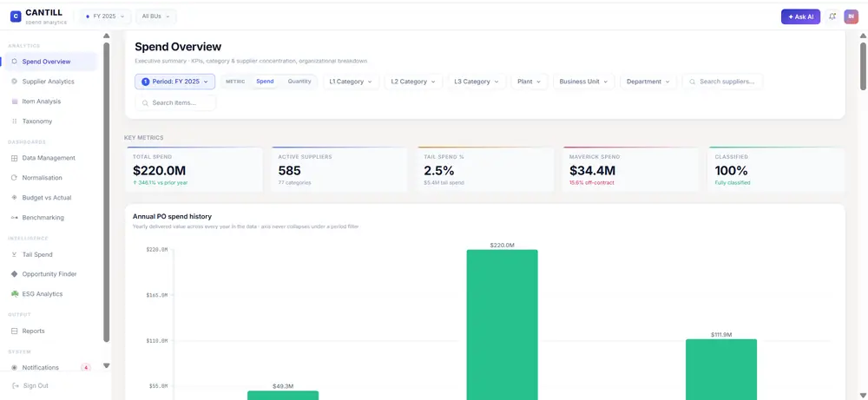
Task: Click the Supplier Analytics sidebar icon
Action: [x=15, y=82]
